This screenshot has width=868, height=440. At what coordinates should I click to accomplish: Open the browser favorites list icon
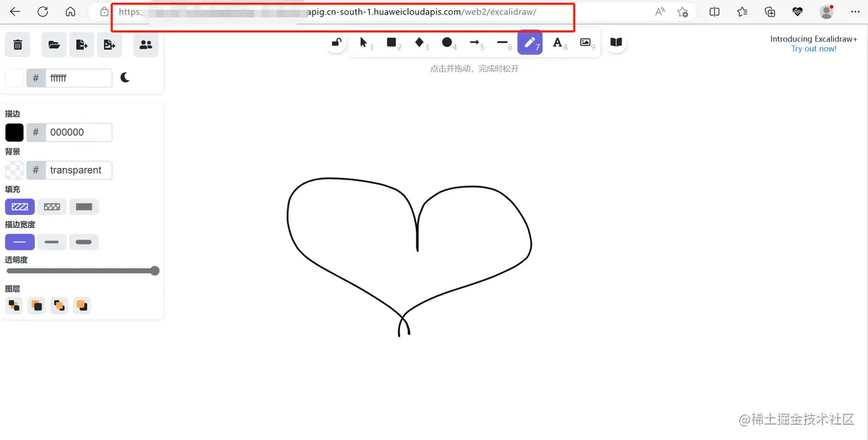click(742, 12)
